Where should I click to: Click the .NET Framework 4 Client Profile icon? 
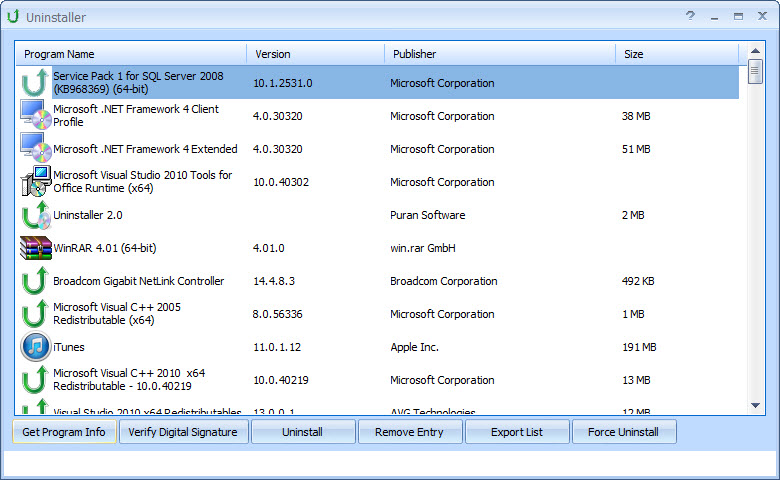click(35, 115)
